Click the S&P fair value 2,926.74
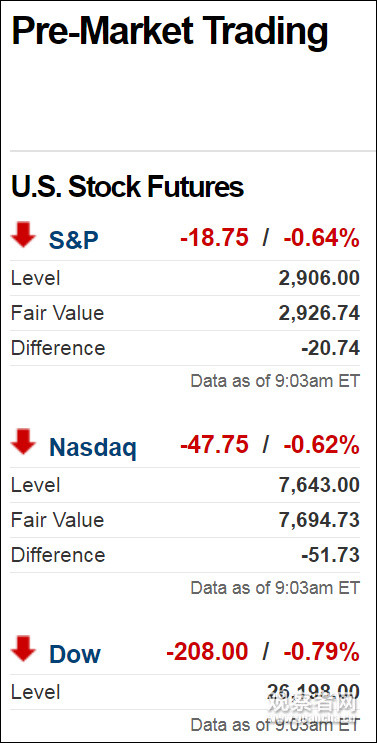 pos(319,313)
